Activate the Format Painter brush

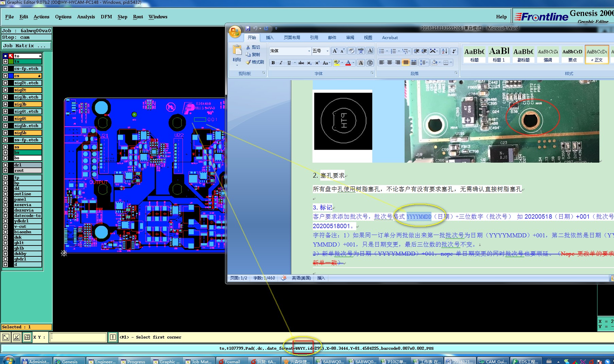[x=255, y=62]
